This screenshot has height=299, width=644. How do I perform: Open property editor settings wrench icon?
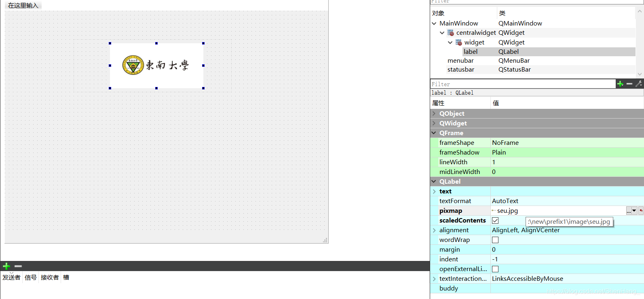coord(639,84)
